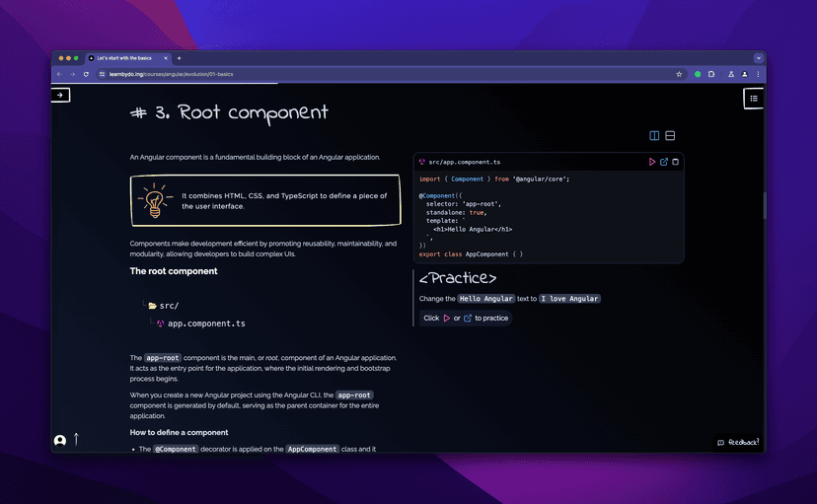The image size is (817, 504).
Task: Click the scroll-to-top arrow
Action: pyautogui.click(x=76, y=440)
